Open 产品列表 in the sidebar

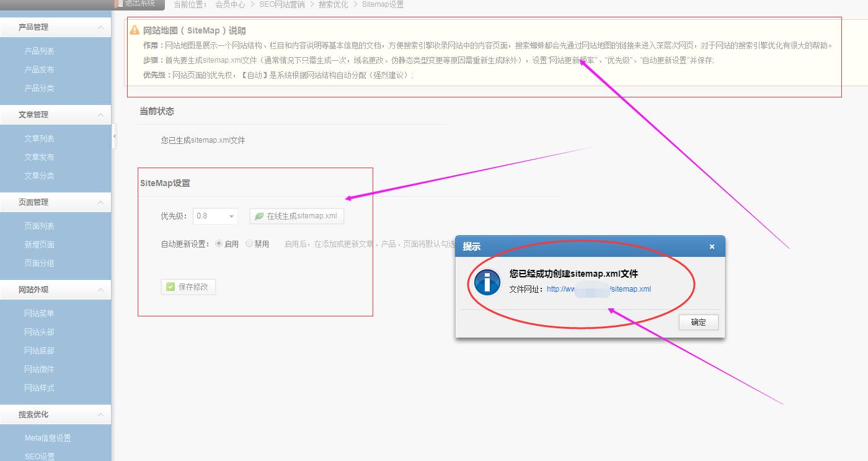click(x=39, y=51)
